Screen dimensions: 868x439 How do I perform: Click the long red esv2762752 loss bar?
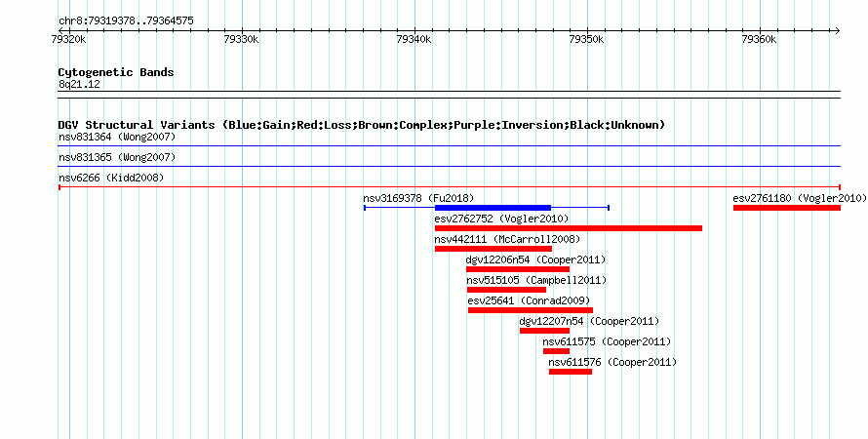(x=569, y=228)
